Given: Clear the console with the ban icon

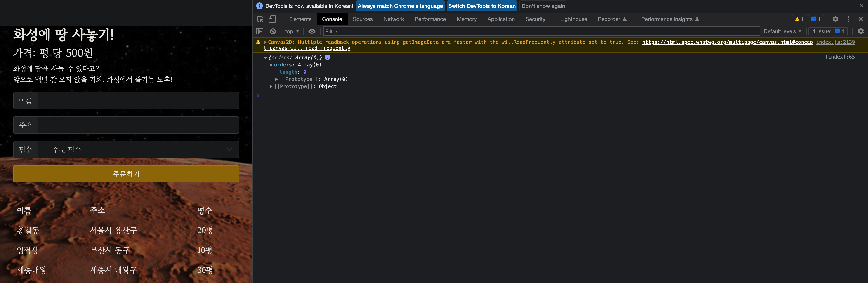Looking at the screenshot, I should point(273,31).
